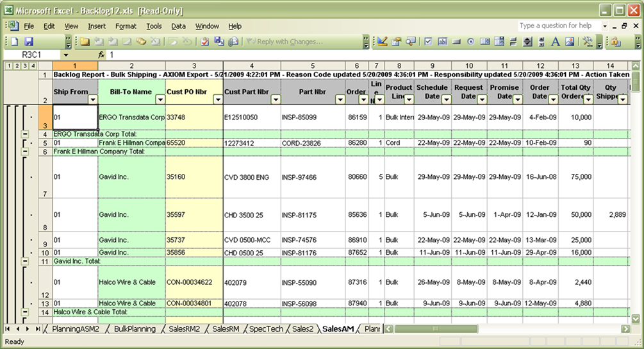Select the Label control tool

coord(556,42)
